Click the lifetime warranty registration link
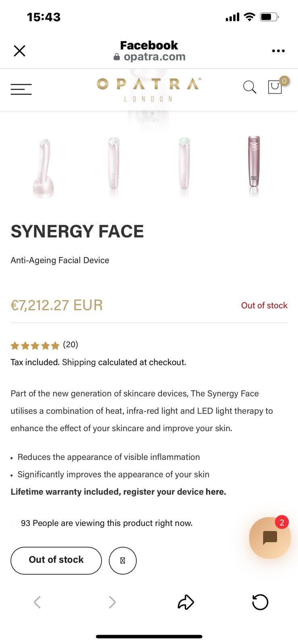This screenshot has height=644, width=298. point(118,492)
